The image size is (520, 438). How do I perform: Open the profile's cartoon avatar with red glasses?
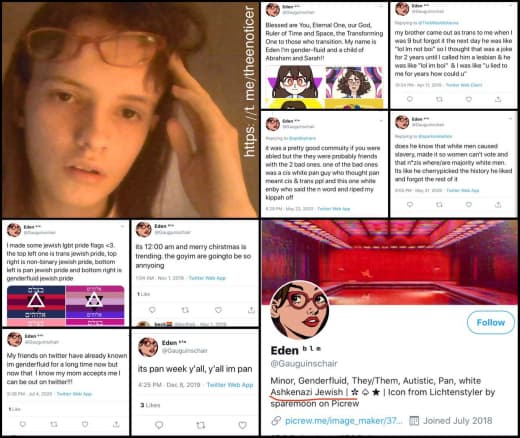pyautogui.click(x=300, y=310)
